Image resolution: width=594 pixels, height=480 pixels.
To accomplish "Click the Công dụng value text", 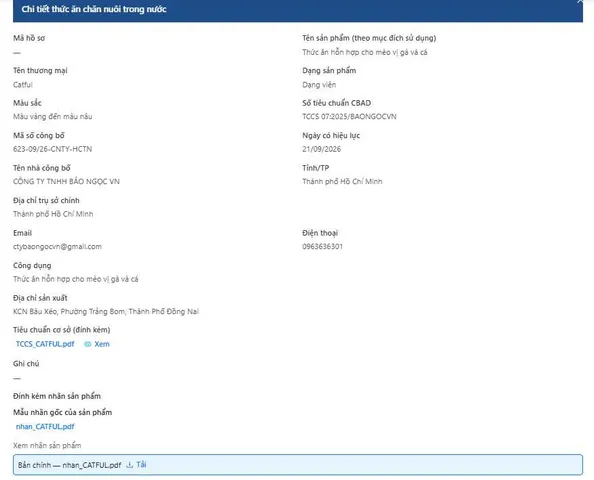I will tap(75, 279).
